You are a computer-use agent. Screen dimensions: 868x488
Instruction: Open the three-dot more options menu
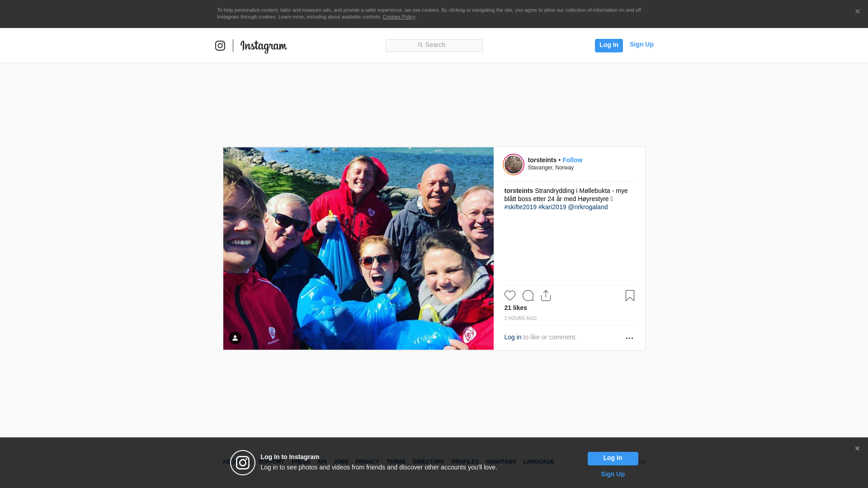tap(629, 338)
